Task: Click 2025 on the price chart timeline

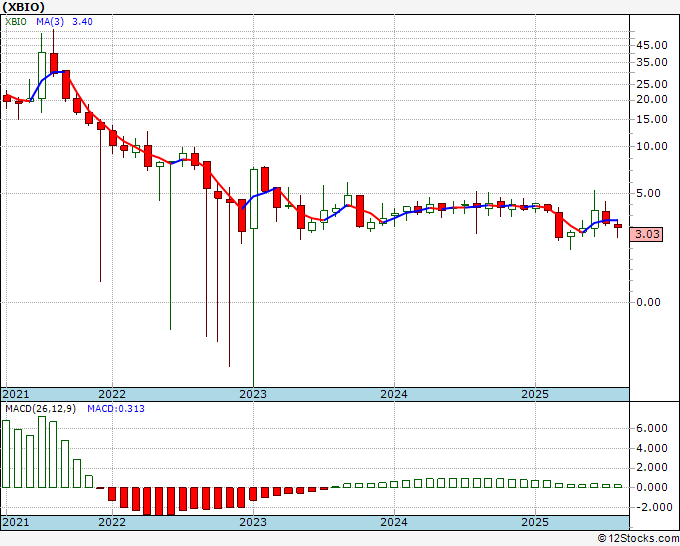Action: pos(535,394)
